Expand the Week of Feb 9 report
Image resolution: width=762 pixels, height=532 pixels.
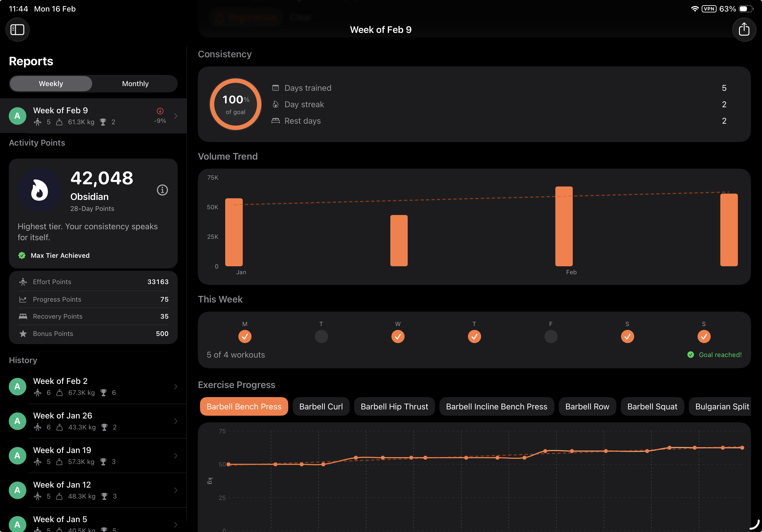click(x=176, y=116)
